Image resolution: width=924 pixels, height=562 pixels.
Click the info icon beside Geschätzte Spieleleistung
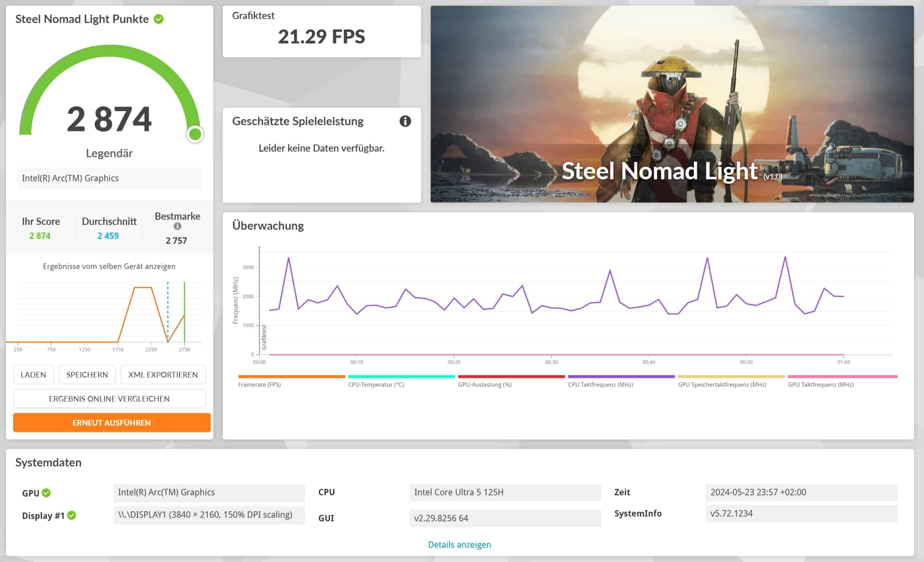point(405,121)
